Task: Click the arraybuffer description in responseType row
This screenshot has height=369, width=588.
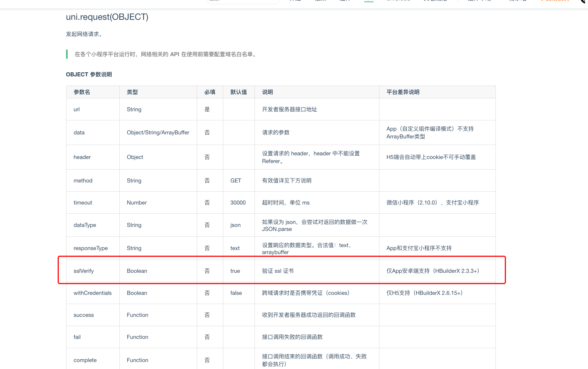Action: (307, 249)
